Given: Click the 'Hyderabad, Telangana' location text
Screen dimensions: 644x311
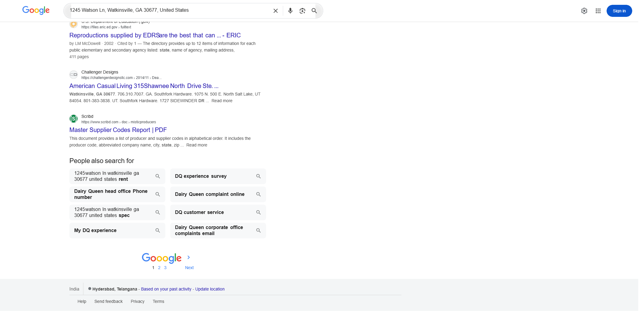Looking at the screenshot, I should (x=115, y=289).
